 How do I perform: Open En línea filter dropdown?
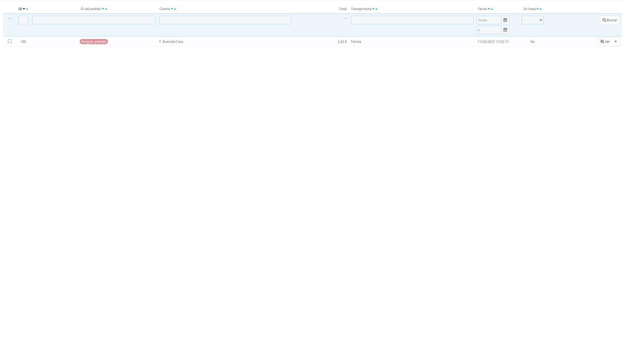[x=532, y=20]
